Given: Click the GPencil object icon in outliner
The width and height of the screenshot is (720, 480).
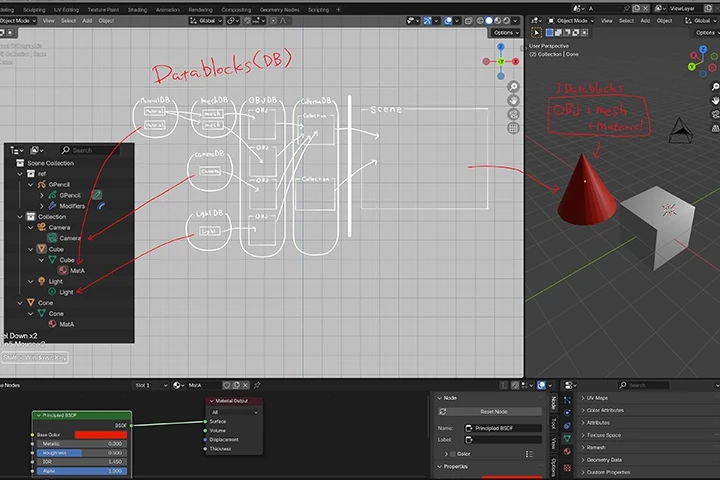Looking at the screenshot, I should 41,184.
